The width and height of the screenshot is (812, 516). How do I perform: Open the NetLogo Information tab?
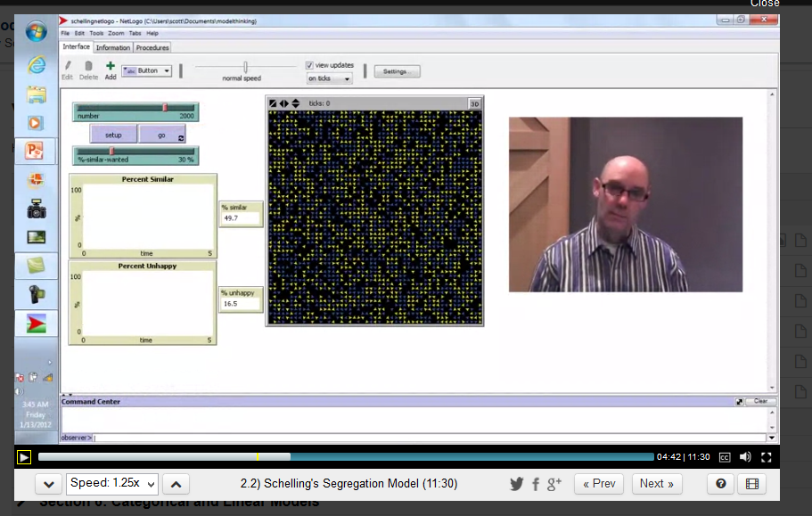[x=113, y=47]
